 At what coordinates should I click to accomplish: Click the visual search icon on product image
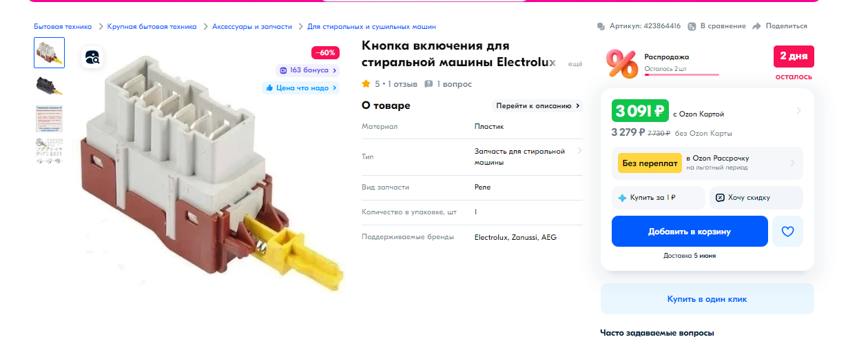(93, 57)
